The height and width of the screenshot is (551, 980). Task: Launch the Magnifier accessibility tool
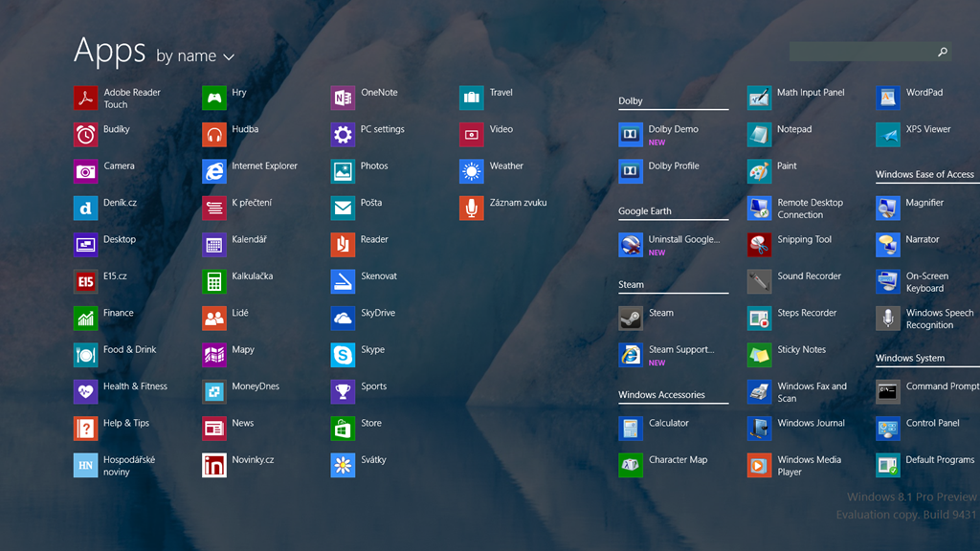click(888, 209)
